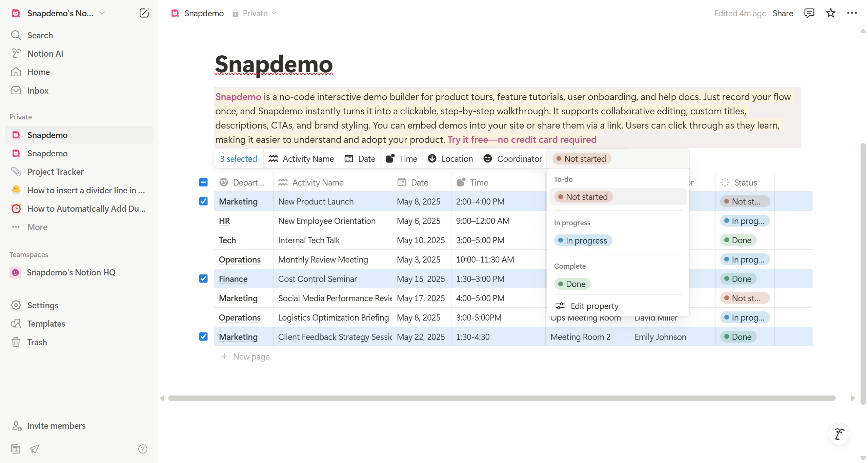This screenshot has width=868, height=463.
Task: Click the Done status of Tech row
Action: coord(738,240)
